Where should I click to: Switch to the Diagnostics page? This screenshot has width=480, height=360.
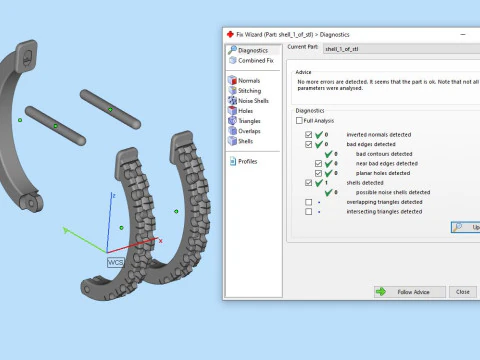pyautogui.click(x=253, y=50)
